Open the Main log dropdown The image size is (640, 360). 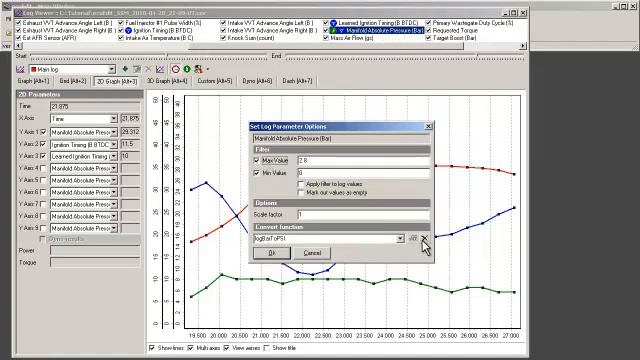[111, 69]
